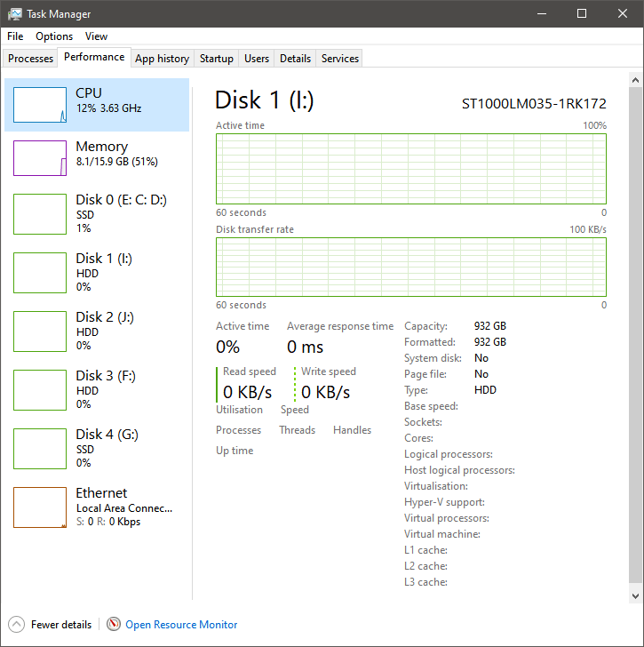Click the scrollbar down arrow

pyautogui.click(x=635, y=595)
